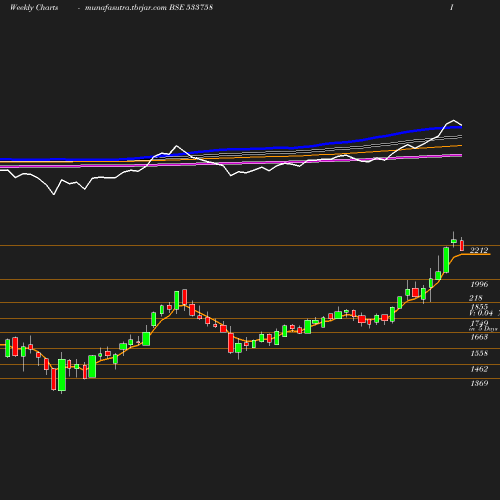Image resolution: width=500 pixels, height=500 pixels.
Task: Select the 1749 price level label
Action: click(479, 323)
